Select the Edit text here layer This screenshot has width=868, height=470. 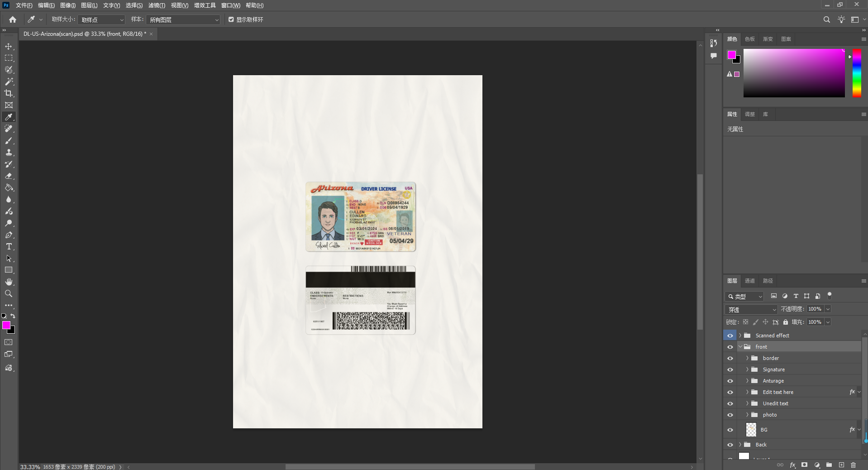click(x=777, y=392)
